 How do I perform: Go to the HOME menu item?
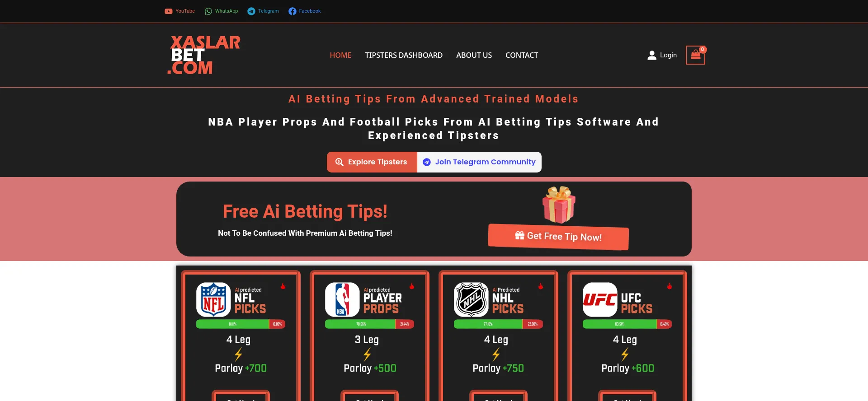340,55
